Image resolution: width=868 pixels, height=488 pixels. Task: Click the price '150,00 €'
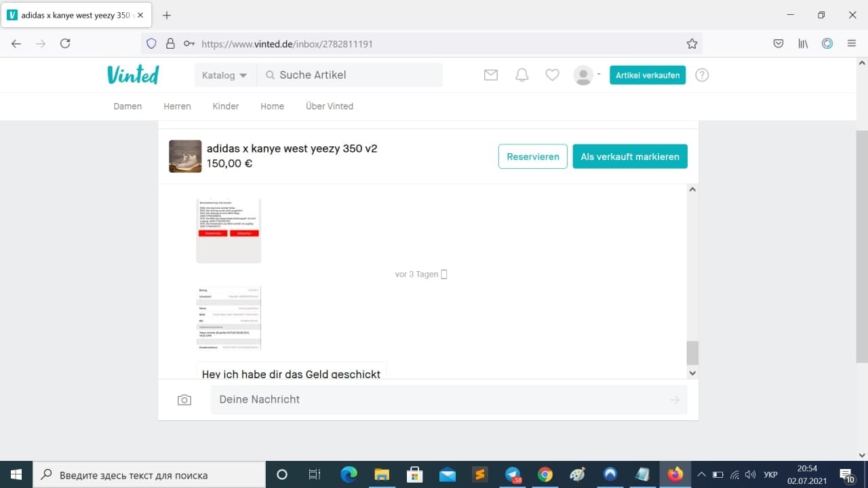coord(229,163)
